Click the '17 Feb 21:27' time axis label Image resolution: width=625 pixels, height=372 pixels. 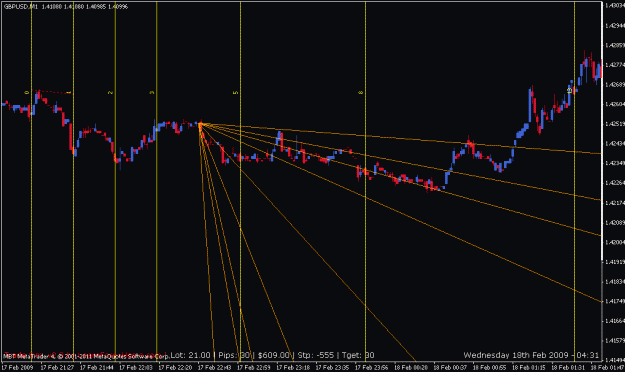(x=57, y=367)
